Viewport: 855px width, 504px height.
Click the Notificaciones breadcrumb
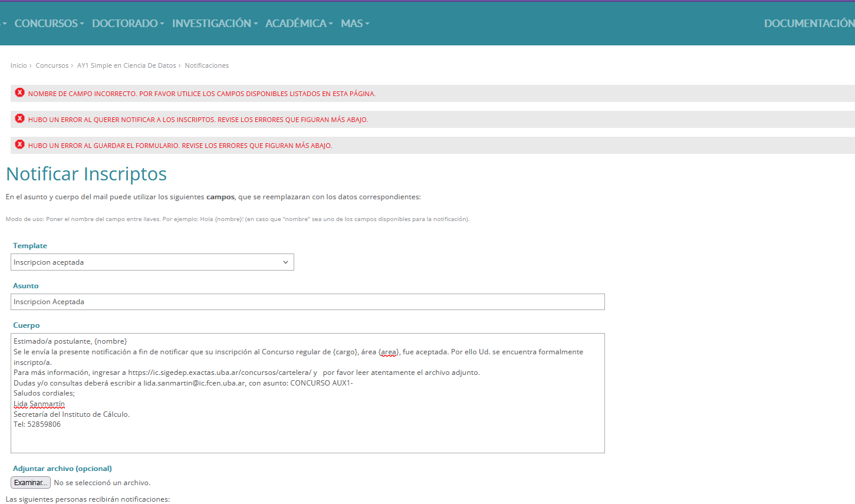point(207,65)
